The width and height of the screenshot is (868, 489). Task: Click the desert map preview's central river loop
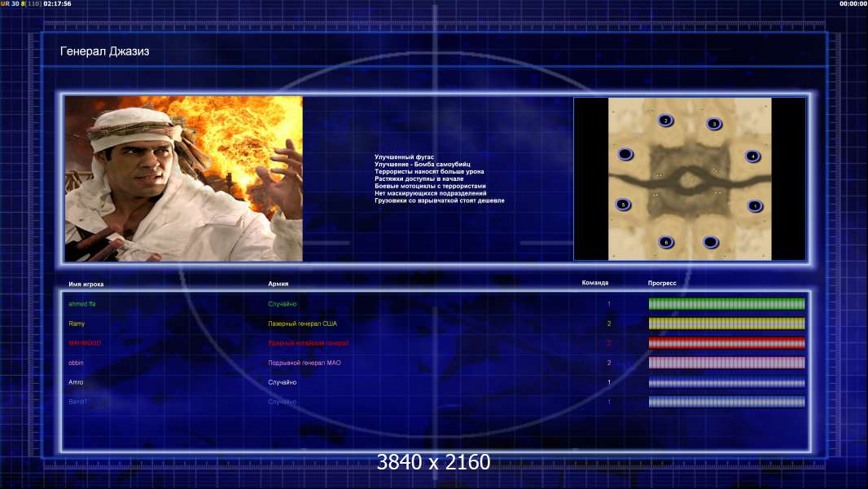point(689,179)
